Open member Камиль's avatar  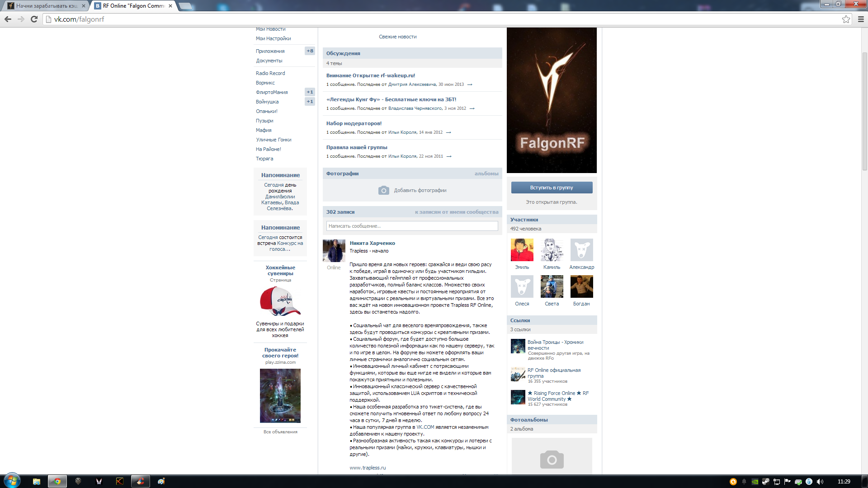[x=552, y=250]
